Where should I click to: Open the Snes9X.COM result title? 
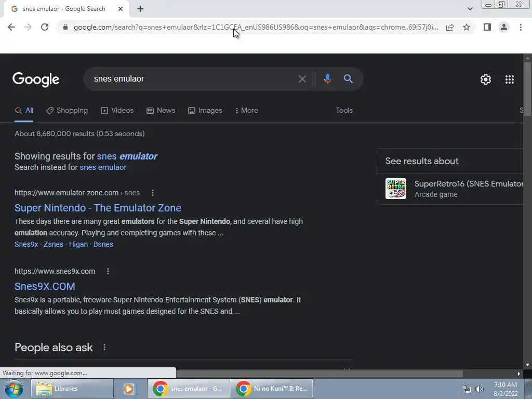[45, 286]
